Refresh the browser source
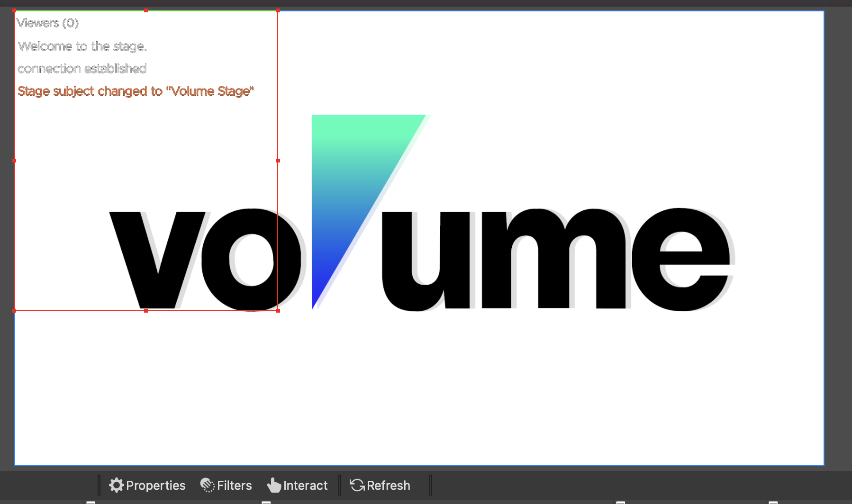 [380, 485]
